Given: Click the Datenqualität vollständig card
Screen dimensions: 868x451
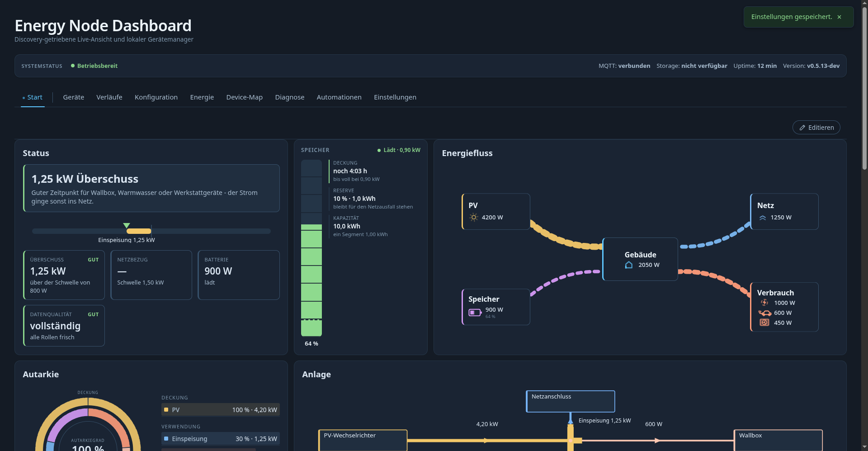Looking at the screenshot, I should [x=64, y=326].
